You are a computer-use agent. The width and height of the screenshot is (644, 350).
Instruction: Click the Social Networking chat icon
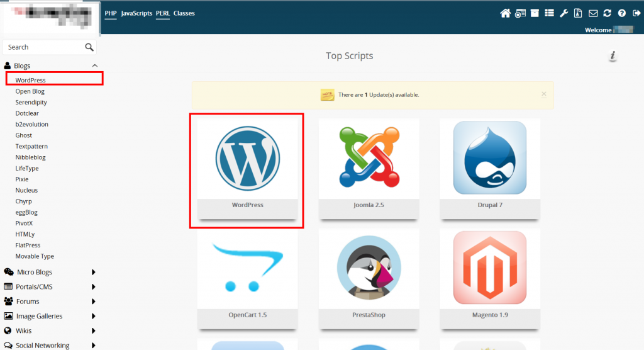coord(8,346)
